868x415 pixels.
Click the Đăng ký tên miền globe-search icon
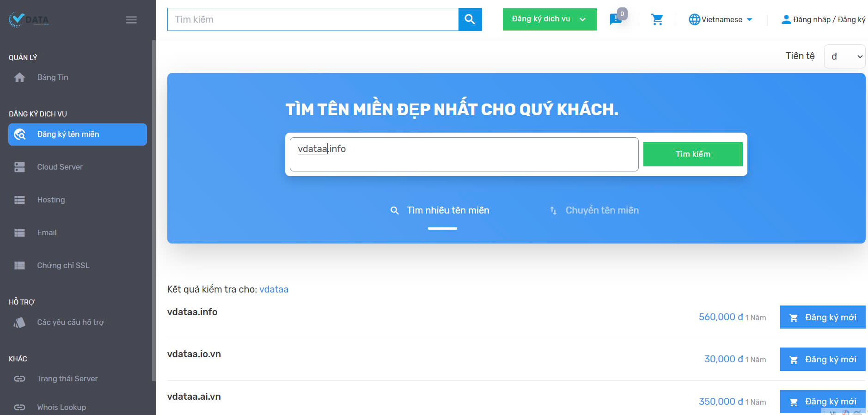coord(20,134)
